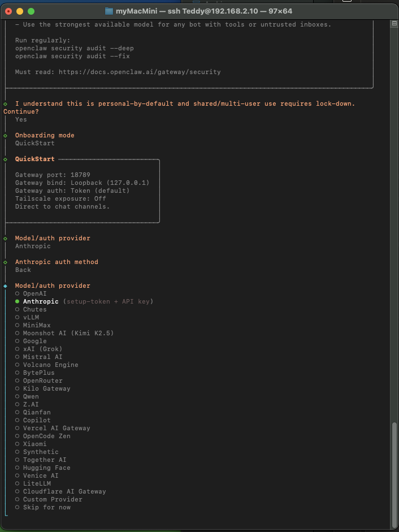The height and width of the screenshot is (532, 399).
Task: Click the terminal vertical scrollbar thumb
Action: point(394,472)
